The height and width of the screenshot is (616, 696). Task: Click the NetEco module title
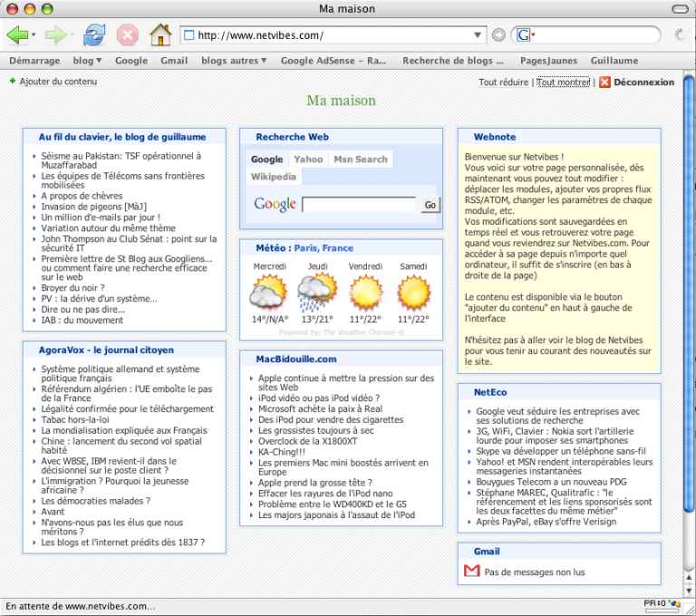490,392
